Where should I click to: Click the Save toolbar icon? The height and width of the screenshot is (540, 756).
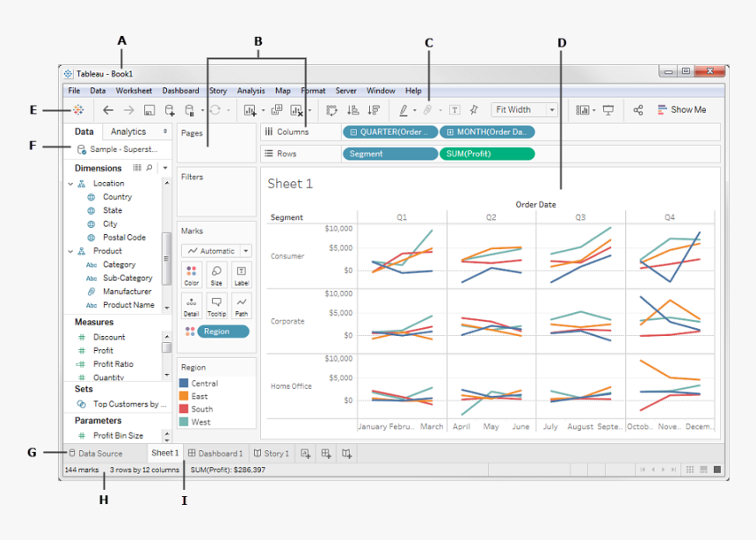(149, 111)
